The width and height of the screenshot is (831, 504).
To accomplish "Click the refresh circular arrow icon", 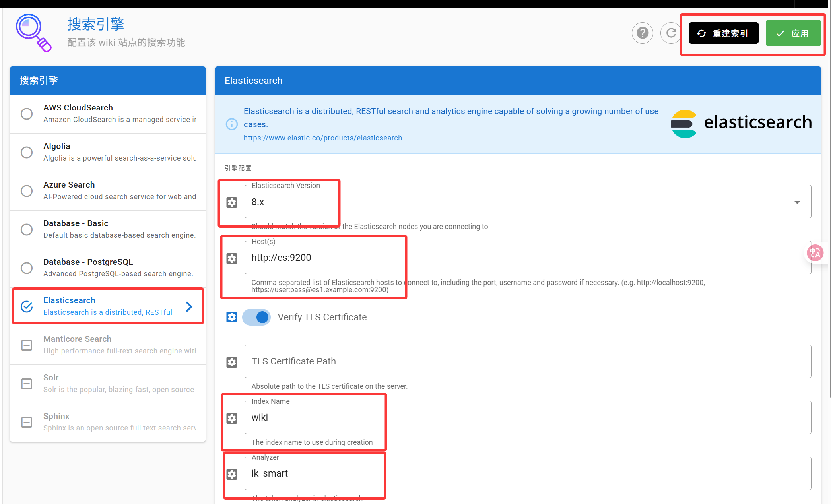I will coord(671,33).
